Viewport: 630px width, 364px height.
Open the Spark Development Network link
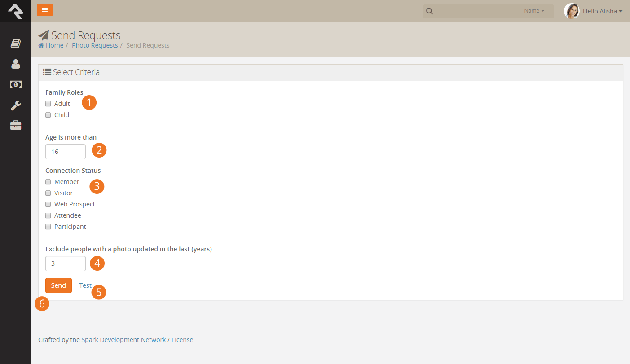click(x=123, y=340)
